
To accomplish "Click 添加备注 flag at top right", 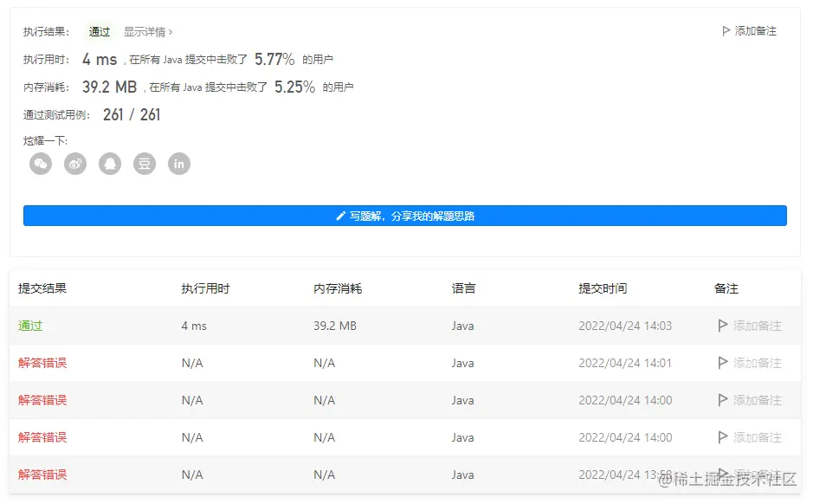I will coord(749,31).
